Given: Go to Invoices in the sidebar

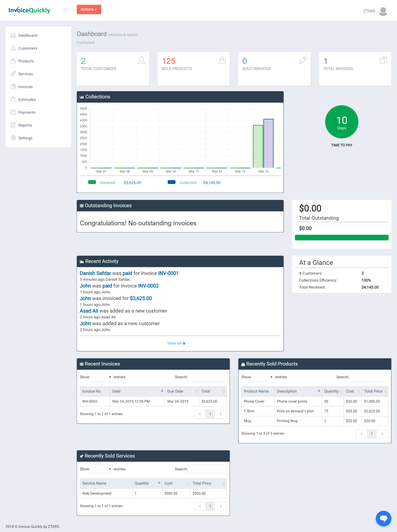Looking at the screenshot, I should (x=25, y=87).
